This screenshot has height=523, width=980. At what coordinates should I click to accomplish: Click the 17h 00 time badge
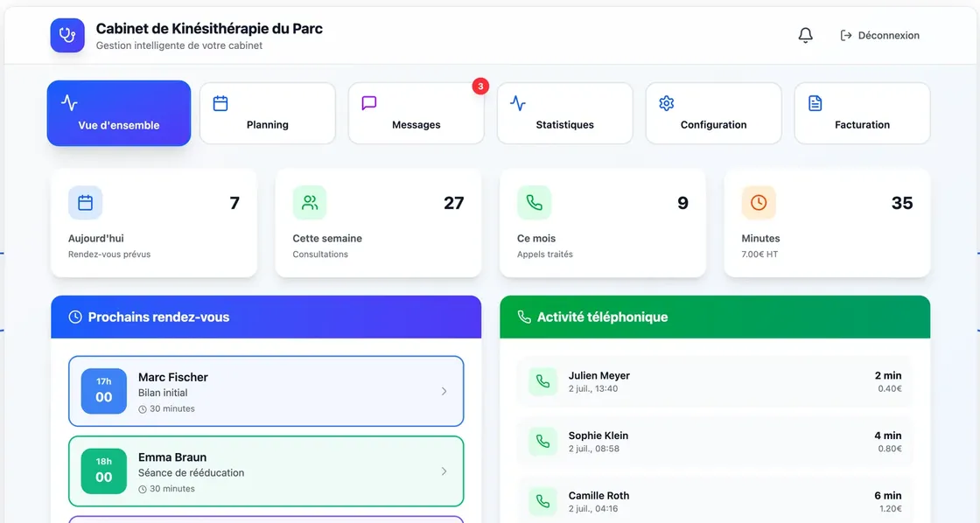(104, 391)
